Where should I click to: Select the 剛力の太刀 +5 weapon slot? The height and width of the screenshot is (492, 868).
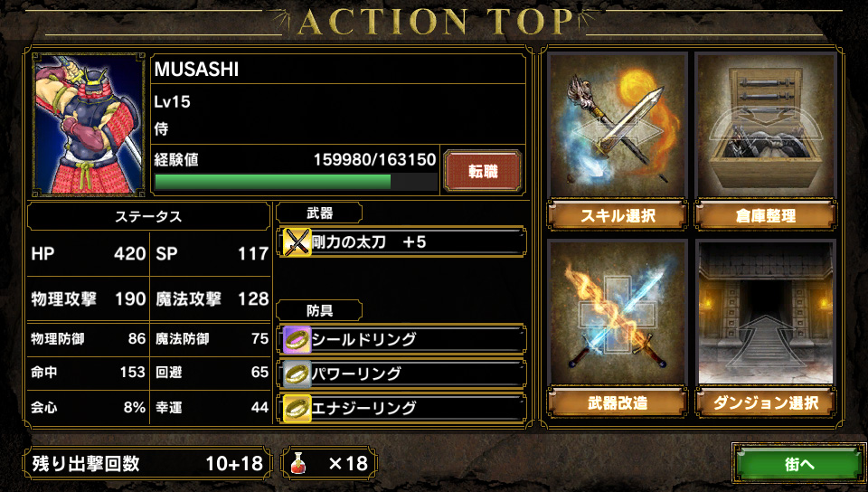402,242
